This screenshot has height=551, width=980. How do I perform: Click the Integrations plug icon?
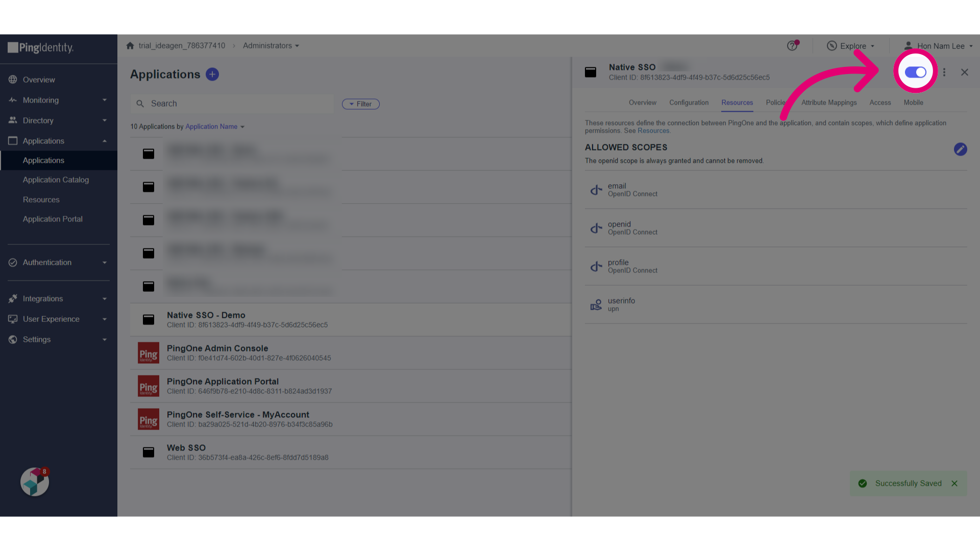tap(13, 298)
